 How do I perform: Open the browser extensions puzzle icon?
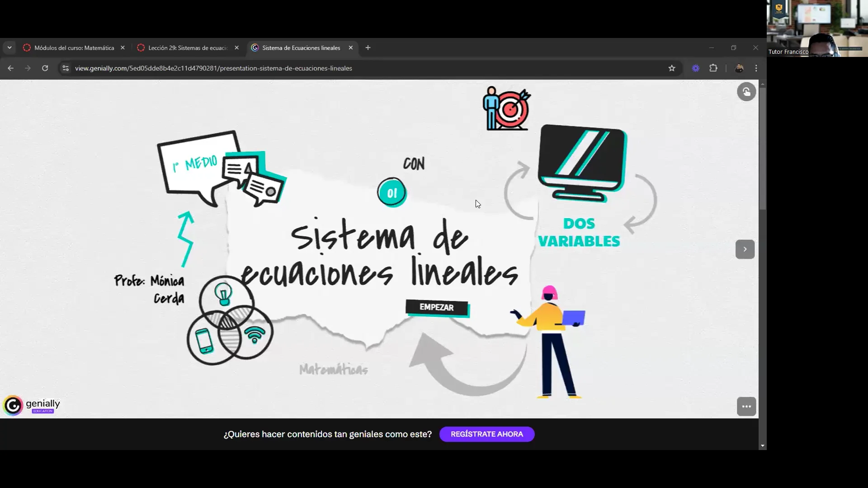tap(714, 68)
